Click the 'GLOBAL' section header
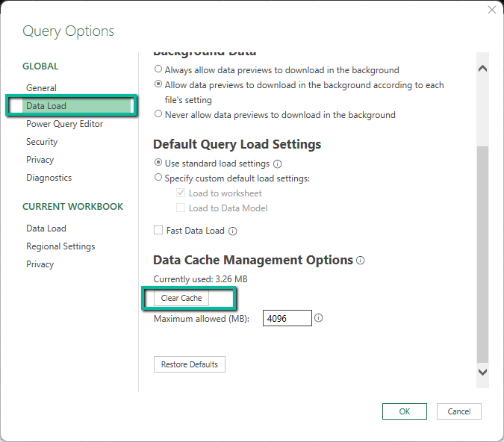The image size is (504, 442). [40, 66]
